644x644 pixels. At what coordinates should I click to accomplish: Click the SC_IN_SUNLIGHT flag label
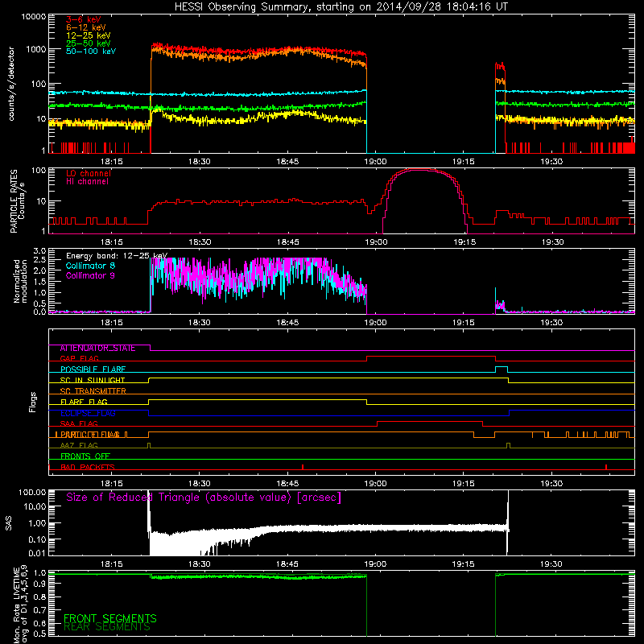93,380
